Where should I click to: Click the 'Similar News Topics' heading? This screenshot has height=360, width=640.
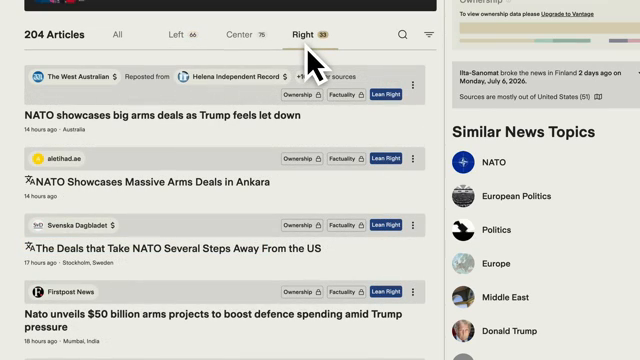click(523, 132)
